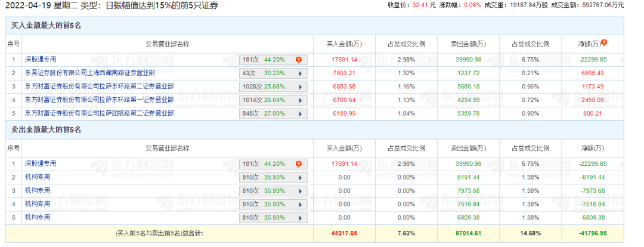644x247 pixels.
Task: Click question mark icon in sell-table 深股通专用 row
Action: [x=298, y=163]
